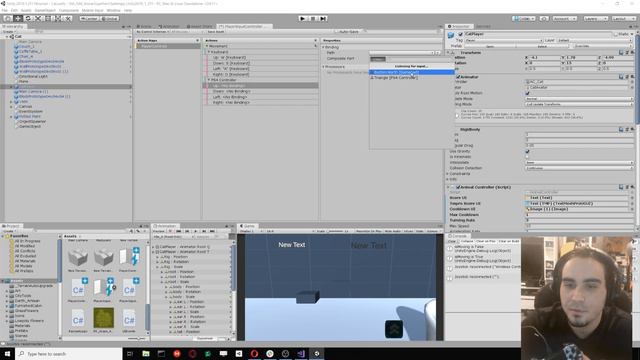Open the Collab dropdown
Image resolution: width=640 pixels, height=360 pixels.
pyautogui.click(x=524, y=18)
